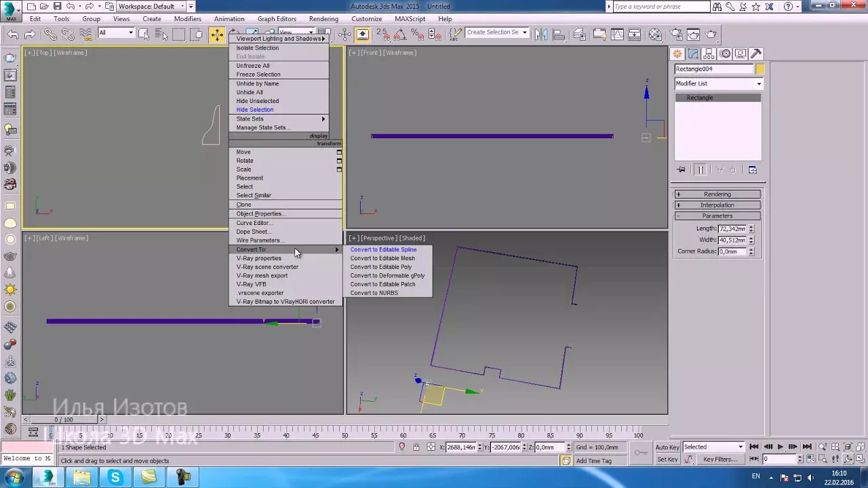Open the Hierarchy command panel tab

click(709, 54)
